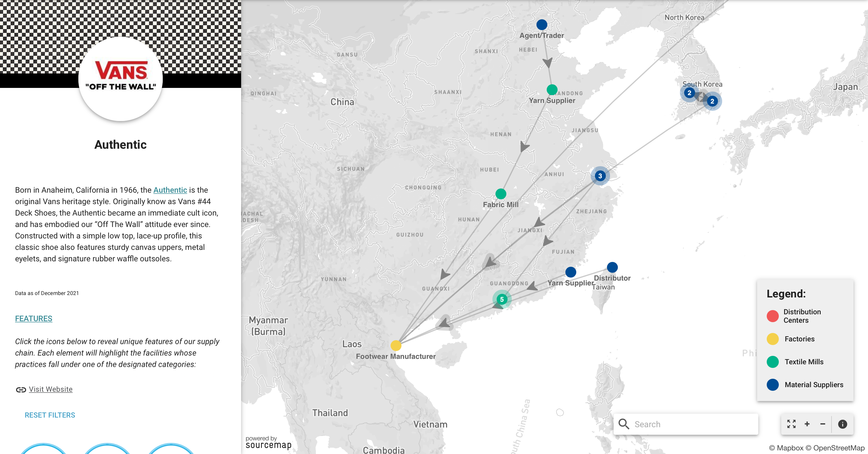Click the Agent/Trader map label
The width and height of the screenshot is (868, 454).
[x=542, y=36]
